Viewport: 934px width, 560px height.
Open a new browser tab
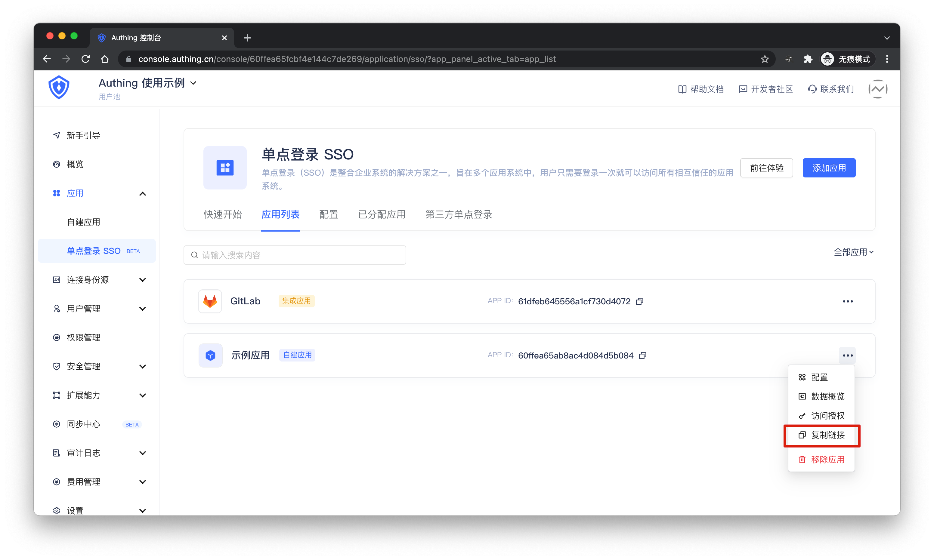pyautogui.click(x=247, y=38)
